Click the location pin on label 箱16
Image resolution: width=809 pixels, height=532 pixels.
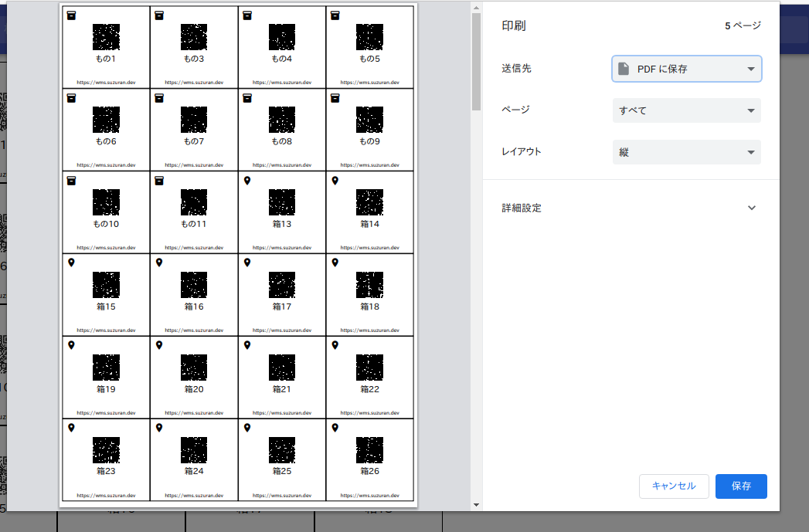tap(159, 263)
